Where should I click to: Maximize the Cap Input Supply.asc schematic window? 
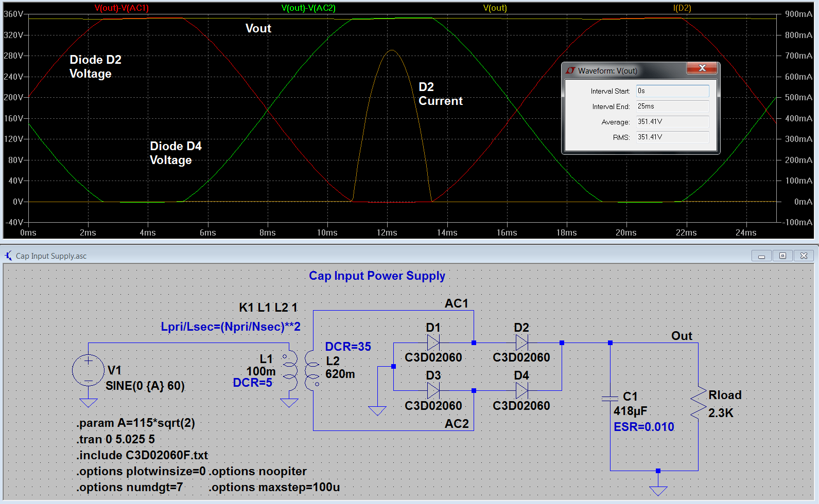(x=782, y=256)
